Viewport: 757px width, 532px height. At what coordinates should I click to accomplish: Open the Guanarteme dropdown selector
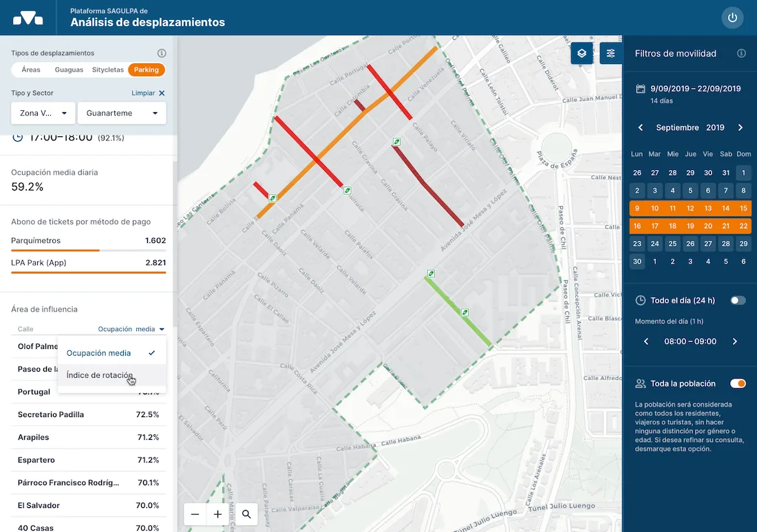(122, 113)
